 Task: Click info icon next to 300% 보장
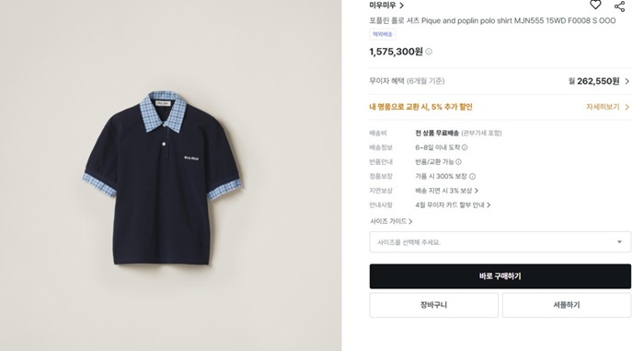click(472, 176)
